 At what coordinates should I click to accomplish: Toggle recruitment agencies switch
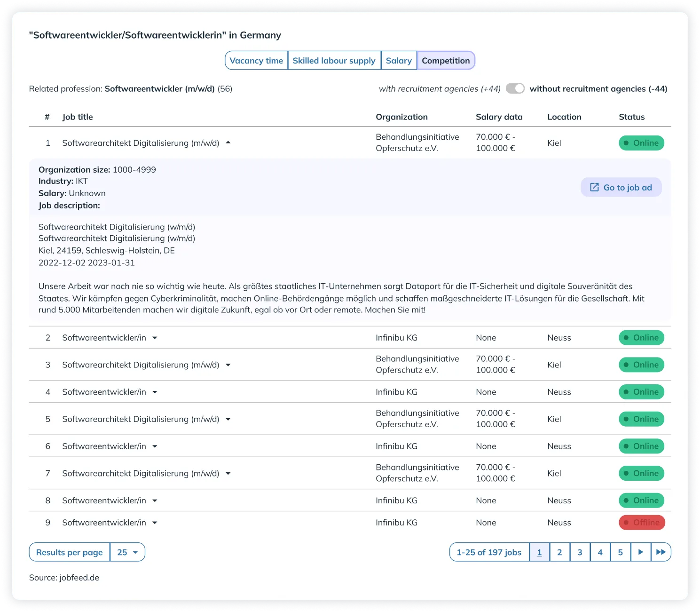[x=515, y=89]
